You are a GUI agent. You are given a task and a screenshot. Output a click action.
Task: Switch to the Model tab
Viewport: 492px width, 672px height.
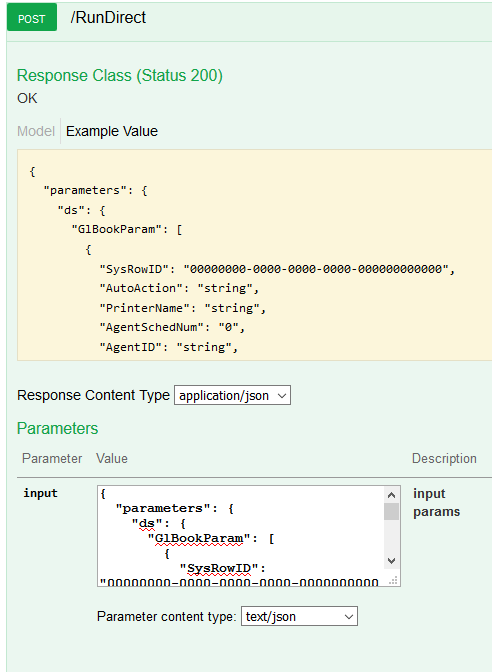(36, 131)
